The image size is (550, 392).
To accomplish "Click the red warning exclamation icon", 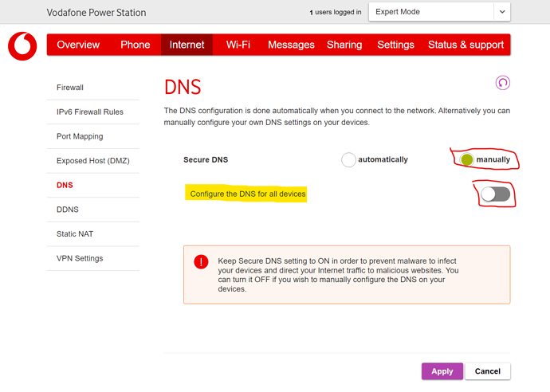I will (201, 261).
